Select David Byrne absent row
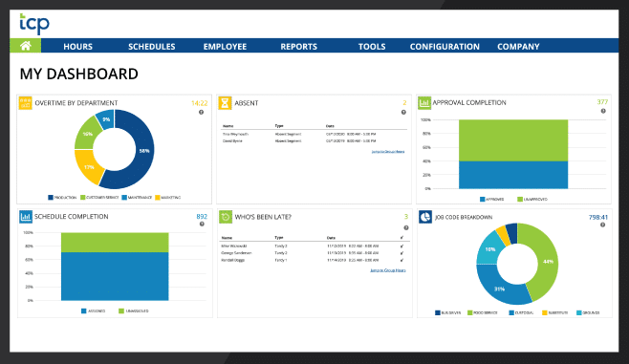Image resolution: width=629 pixels, height=364 pixels. (x=314, y=141)
